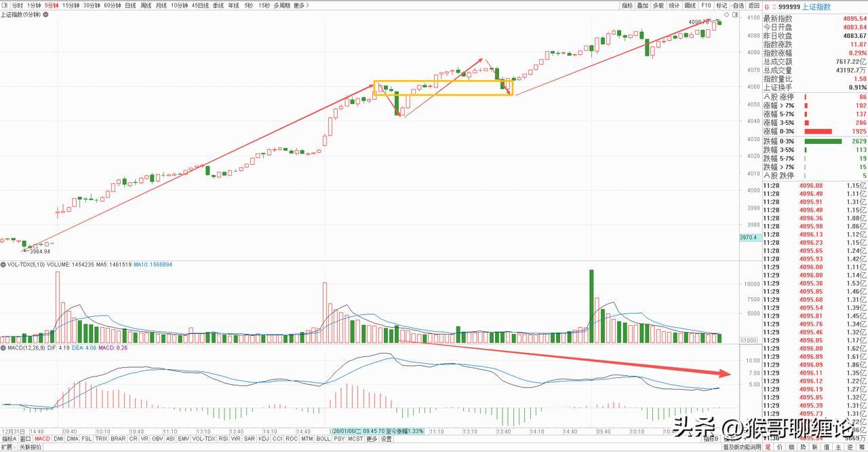Image resolution: width=868 pixels, height=452 pixels.
Task: Select the RSI indicator tab
Action: pos(223,438)
